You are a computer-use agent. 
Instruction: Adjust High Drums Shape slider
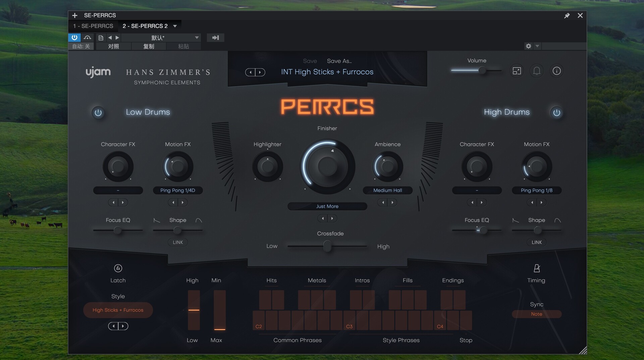[x=537, y=230]
